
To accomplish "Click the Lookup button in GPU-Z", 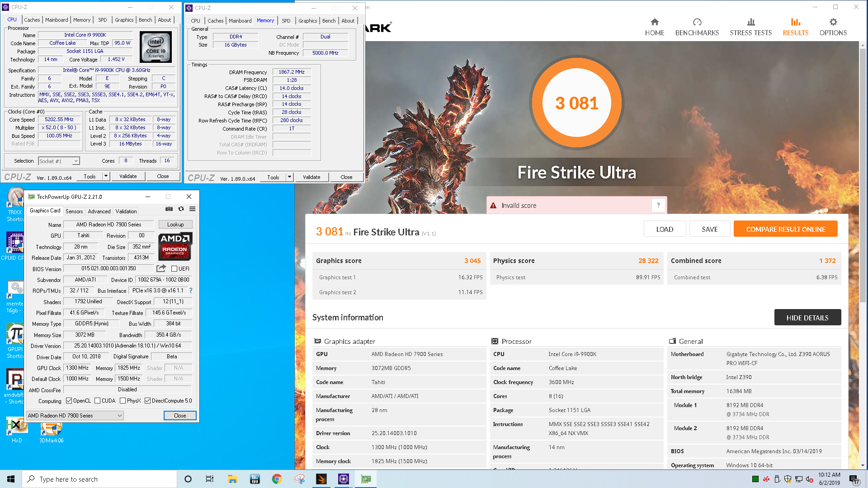I will point(175,225).
